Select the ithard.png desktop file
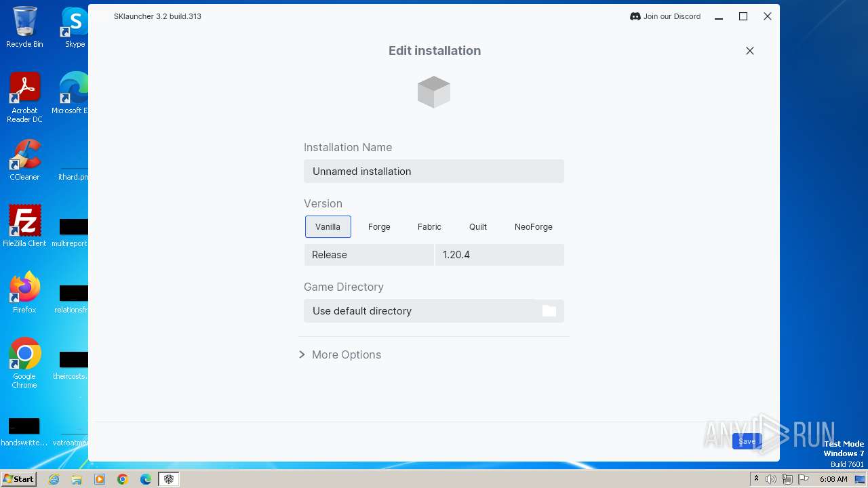The height and width of the screenshot is (488, 868). tap(73, 173)
